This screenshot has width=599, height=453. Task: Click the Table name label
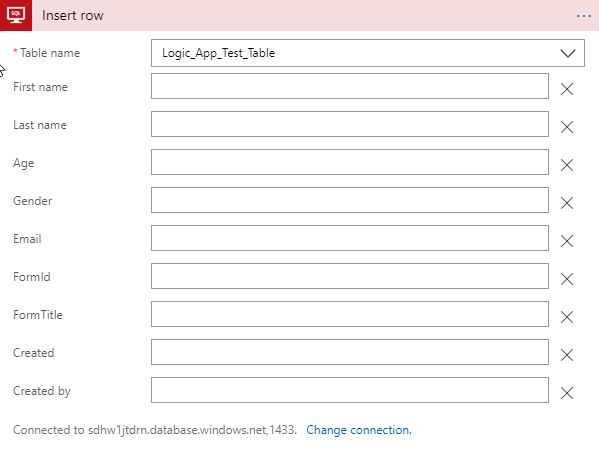point(50,53)
